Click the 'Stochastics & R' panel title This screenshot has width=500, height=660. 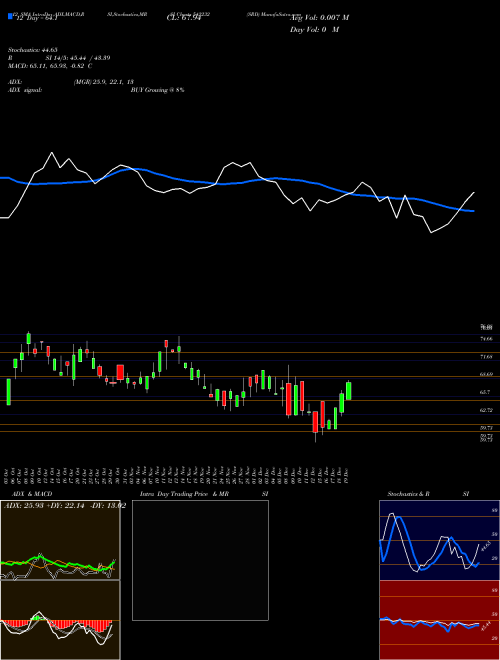pos(408,494)
